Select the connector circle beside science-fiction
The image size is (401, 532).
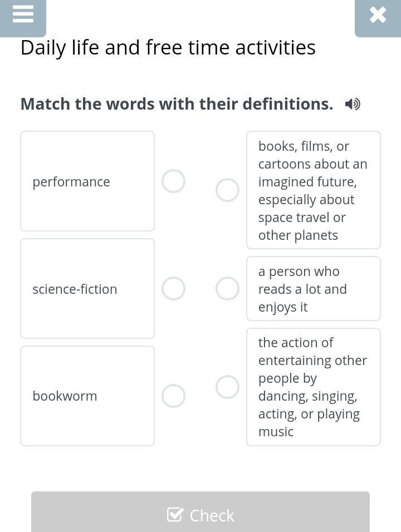(x=173, y=289)
